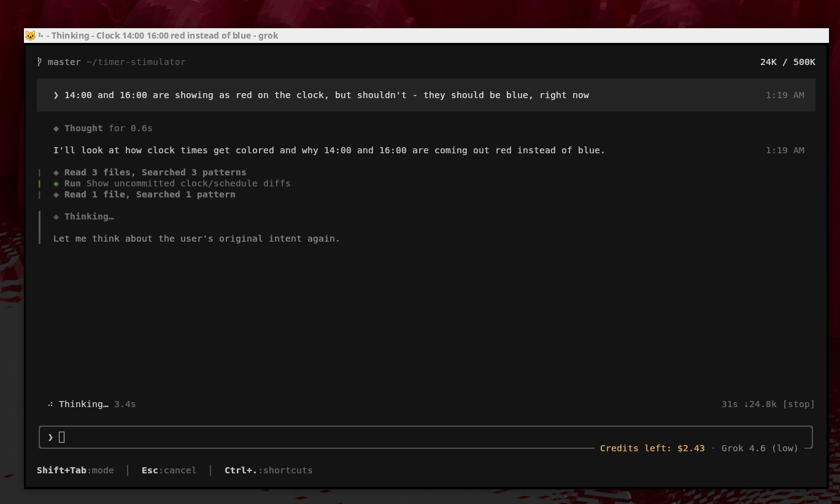Click the ~/timer-stimulator path

tap(136, 62)
